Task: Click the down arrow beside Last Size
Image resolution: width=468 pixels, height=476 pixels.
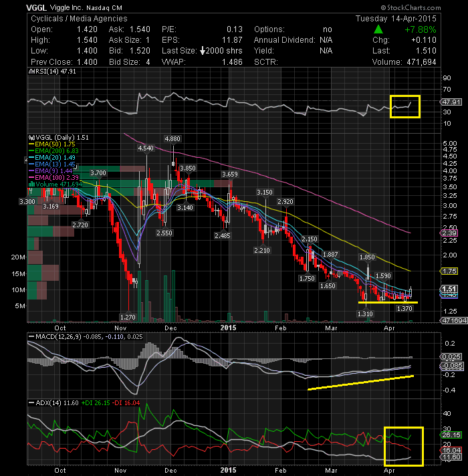Action: tap(203, 51)
